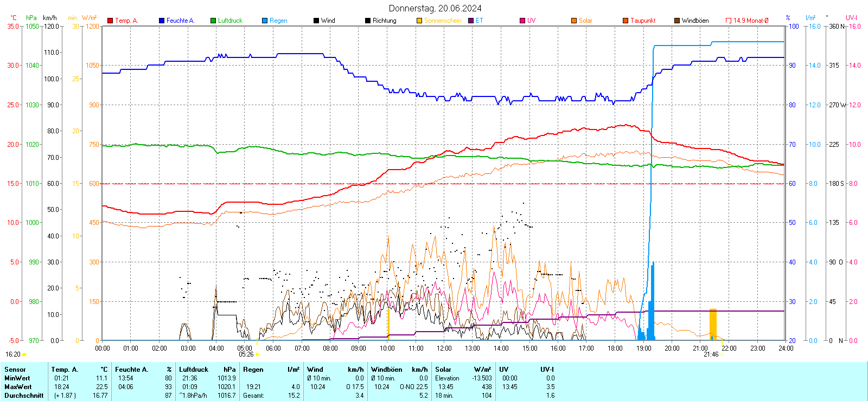This screenshot has width=868, height=401.
Task: Click the Taupunkt legend label
Action: tap(643, 21)
